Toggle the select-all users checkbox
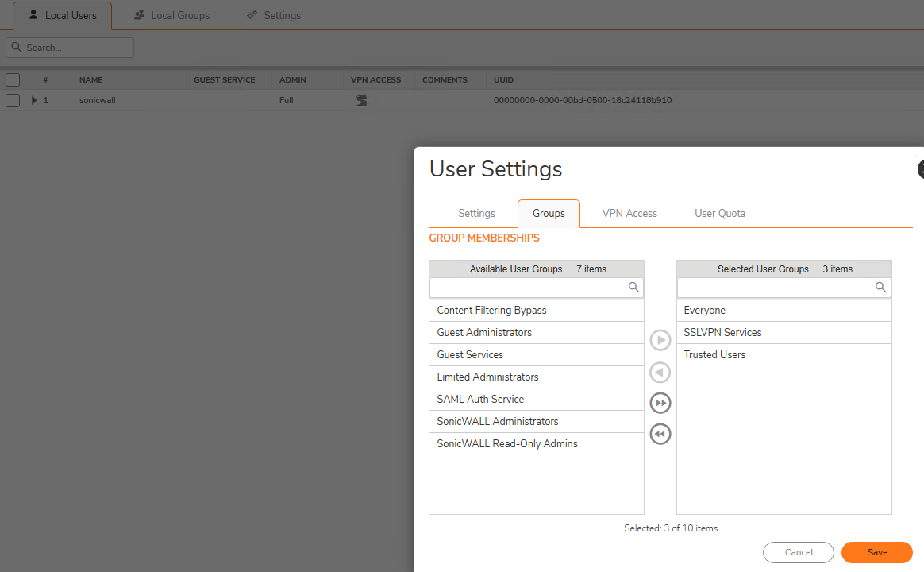Viewport: 924px width, 572px height. [x=13, y=79]
